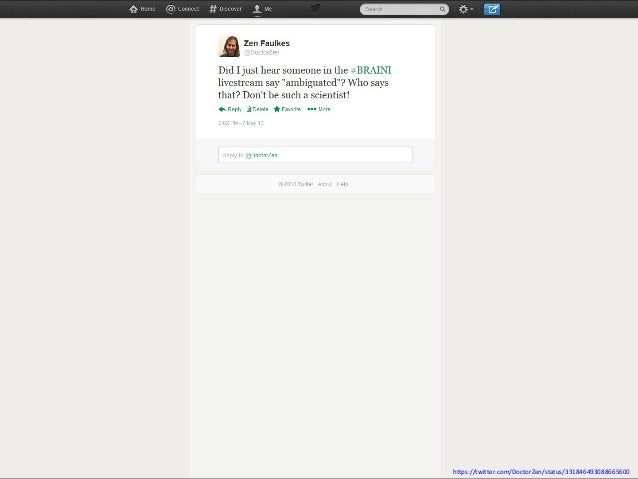The height and width of the screenshot is (479, 638).
Task: Click the blue compose tweet button
Action: coord(492,9)
